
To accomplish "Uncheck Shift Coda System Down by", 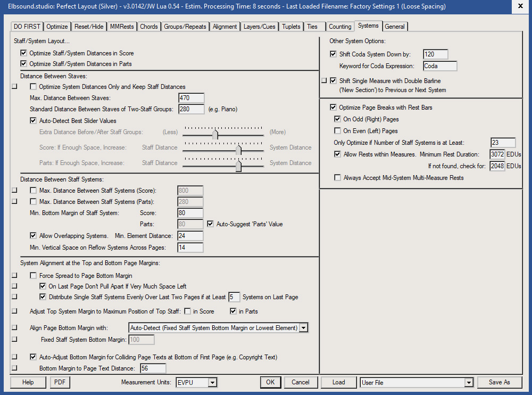I will coord(333,54).
